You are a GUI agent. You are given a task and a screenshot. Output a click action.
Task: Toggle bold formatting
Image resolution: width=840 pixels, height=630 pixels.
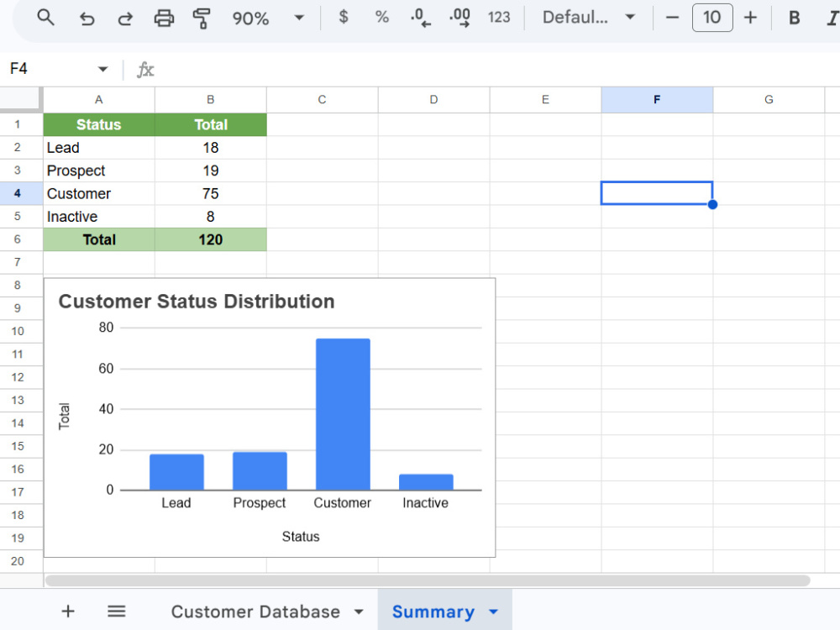tap(795, 18)
